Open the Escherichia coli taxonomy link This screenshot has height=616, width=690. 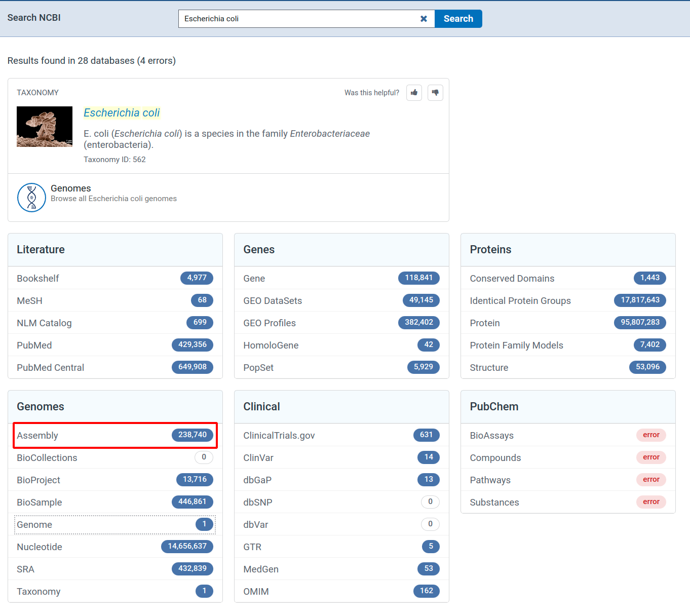(122, 113)
